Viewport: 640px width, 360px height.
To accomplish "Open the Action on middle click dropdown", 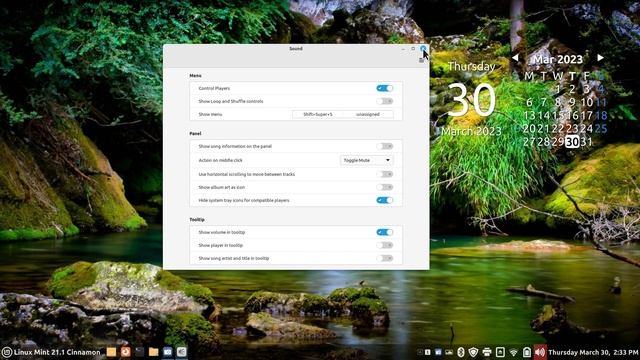I will 367,160.
